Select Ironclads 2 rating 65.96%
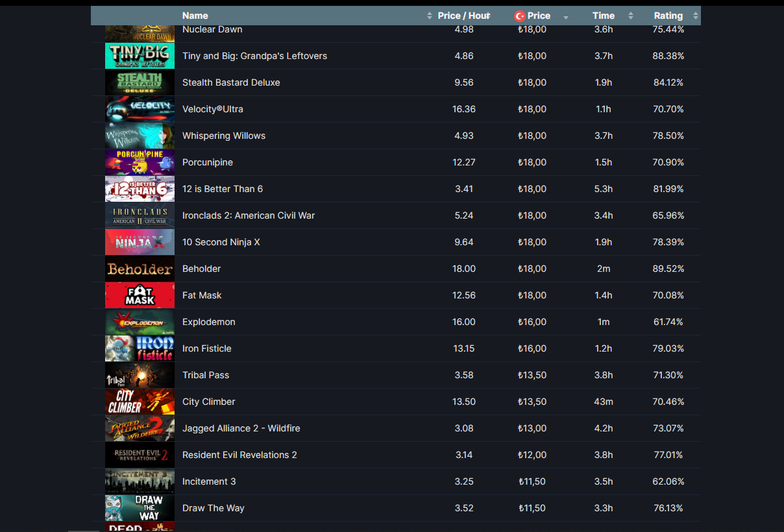This screenshot has height=532, width=784. tap(668, 215)
